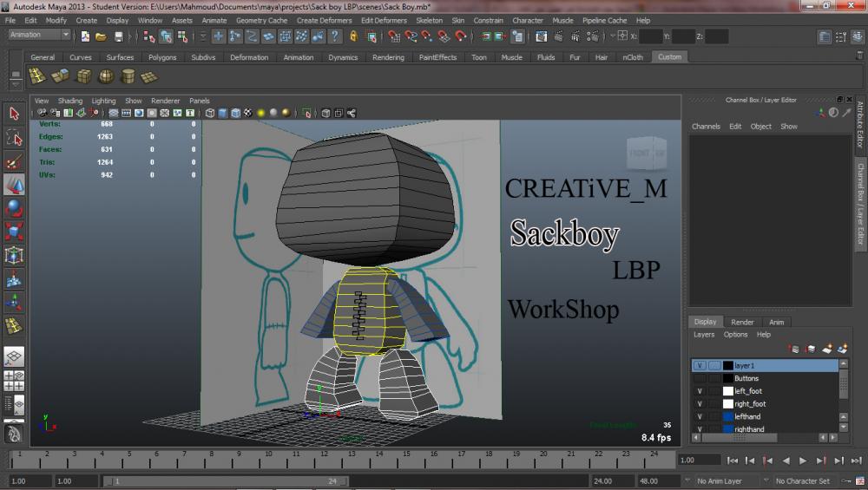Viewport: 868px width, 490px height.
Task: Click the playback end time field 24.00
Action: coord(610,481)
